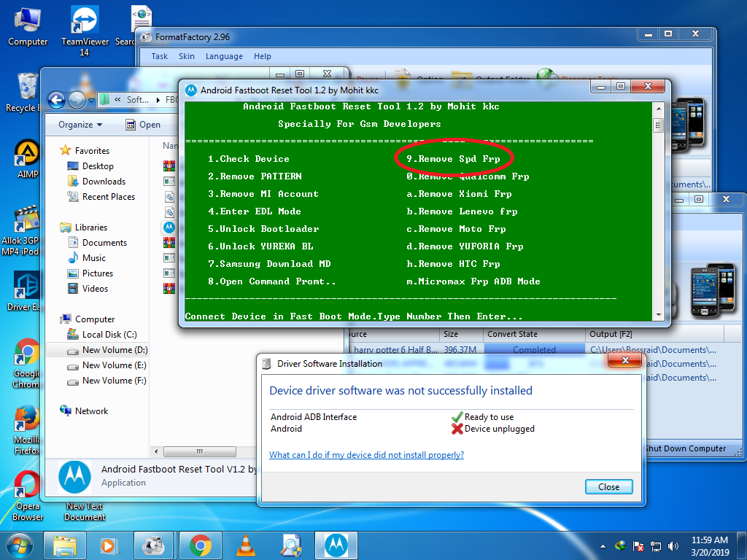Open Documents library
Image resolution: width=747 pixels, height=560 pixels.
tap(98, 242)
